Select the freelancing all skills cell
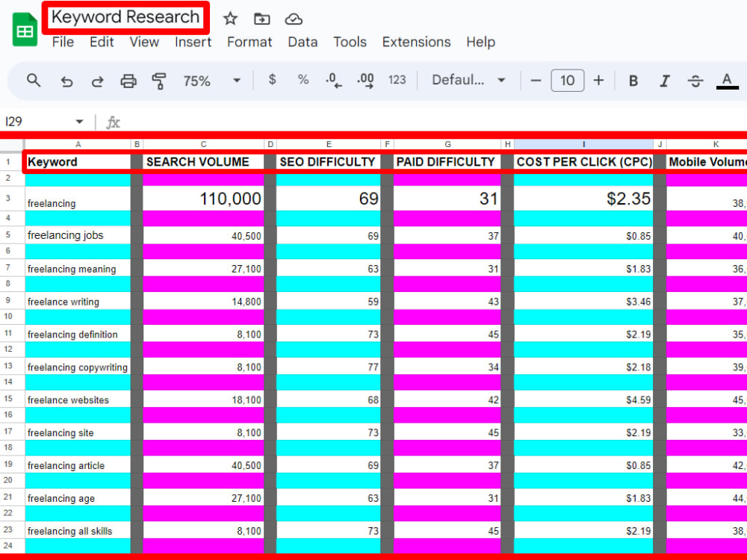This screenshot has width=747, height=560. click(78, 530)
